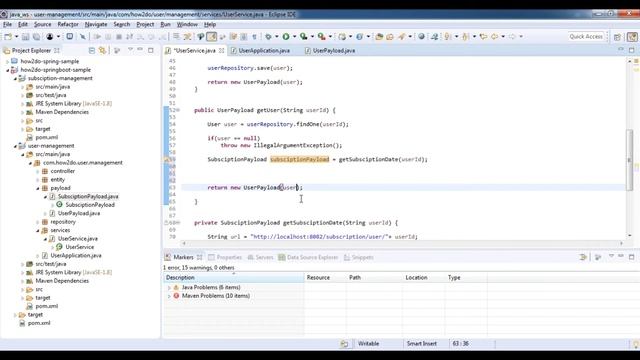Expand the Java Problems (6 items) group
Screen dimensions: 640x360
(x=169, y=288)
